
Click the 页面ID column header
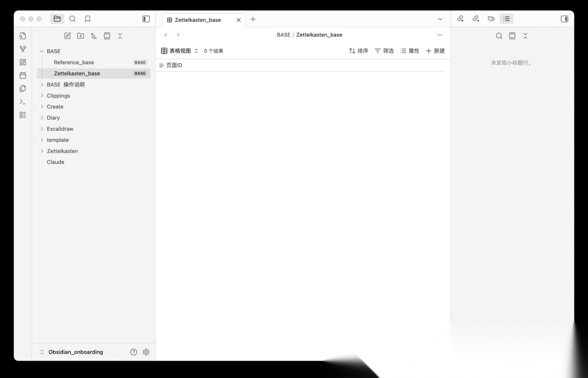pyautogui.click(x=171, y=65)
